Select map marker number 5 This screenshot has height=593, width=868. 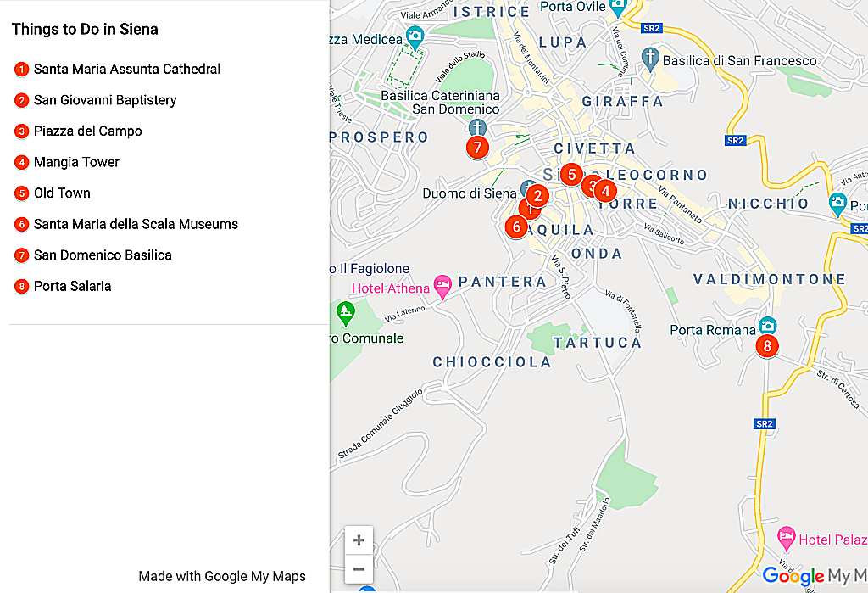point(571,174)
